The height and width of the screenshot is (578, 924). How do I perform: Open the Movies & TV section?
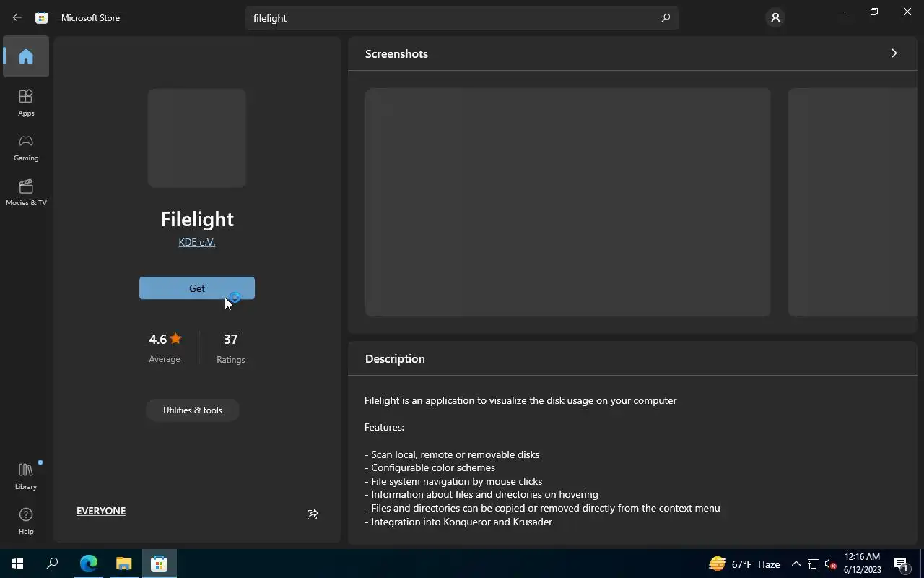(x=26, y=192)
